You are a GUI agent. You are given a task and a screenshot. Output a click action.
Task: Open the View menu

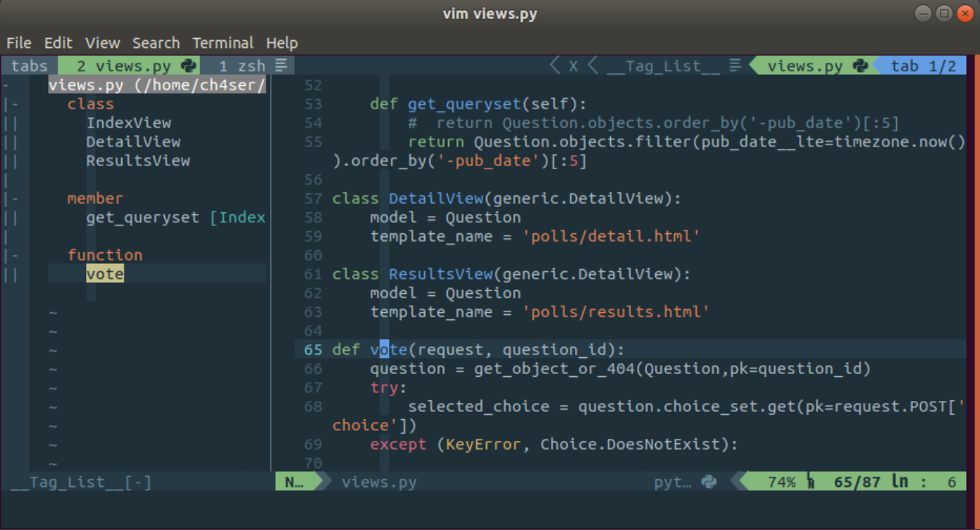(102, 43)
